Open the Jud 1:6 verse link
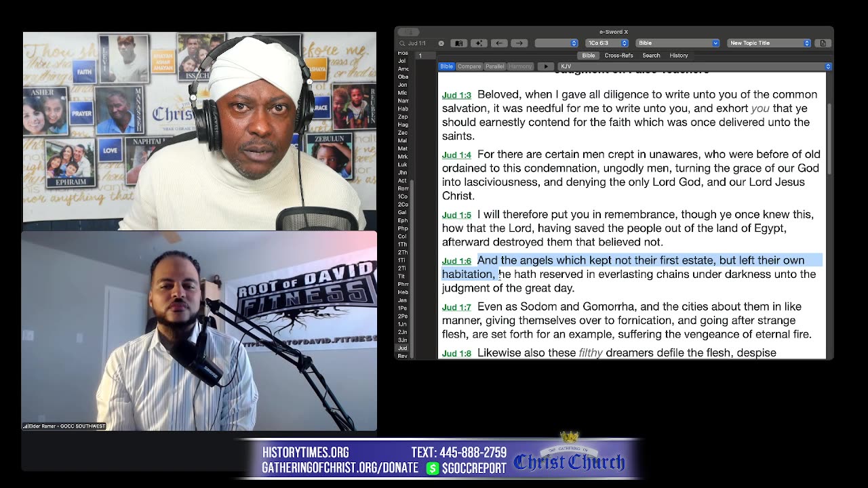 click(x=456, y=261)
